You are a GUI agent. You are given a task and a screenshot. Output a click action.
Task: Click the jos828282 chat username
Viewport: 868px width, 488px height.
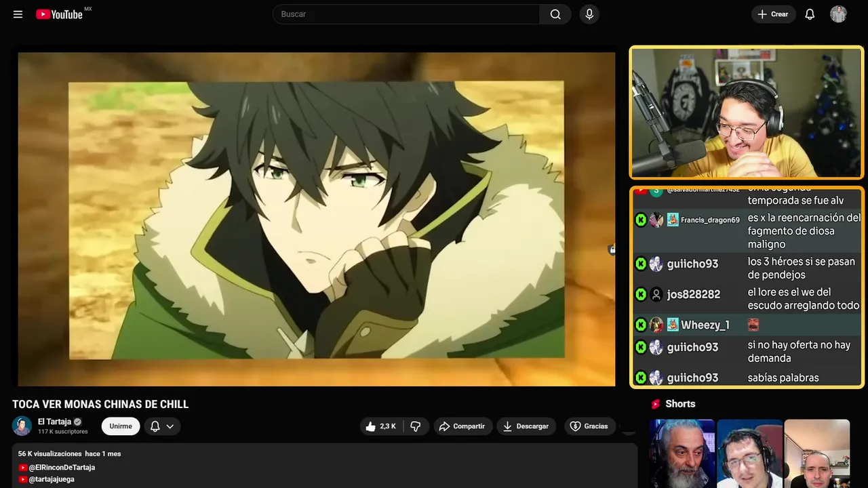pyautogui.click(x=694, y=294)
